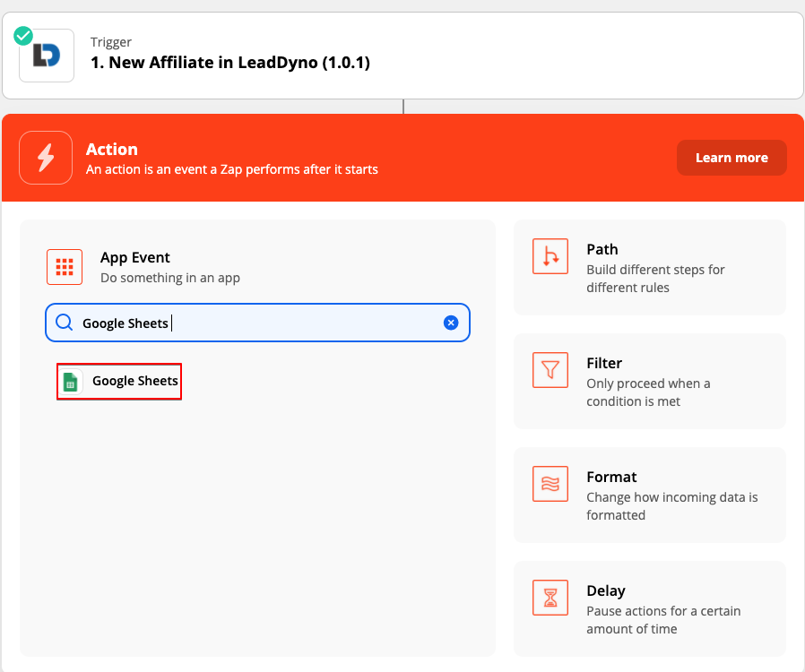Click 'Pause actions for a certain amount of time'
Image resolution: width=805 pixels, height=672 pixels.
(663, 620)
